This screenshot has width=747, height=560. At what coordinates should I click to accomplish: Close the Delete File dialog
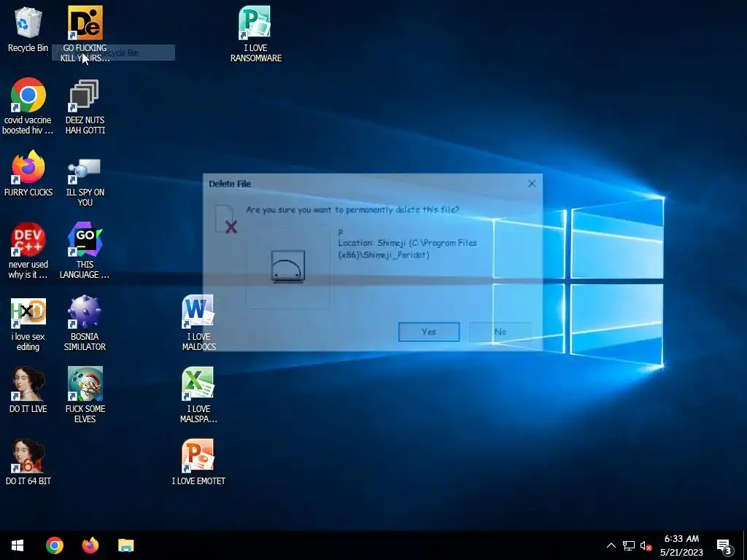(x=532, y=183)
